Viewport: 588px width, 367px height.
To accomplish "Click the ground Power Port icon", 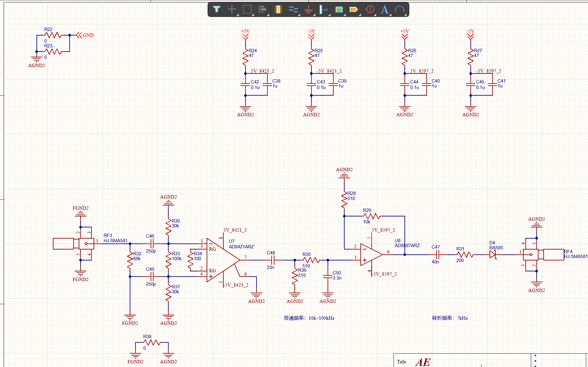I will point(308,9).
